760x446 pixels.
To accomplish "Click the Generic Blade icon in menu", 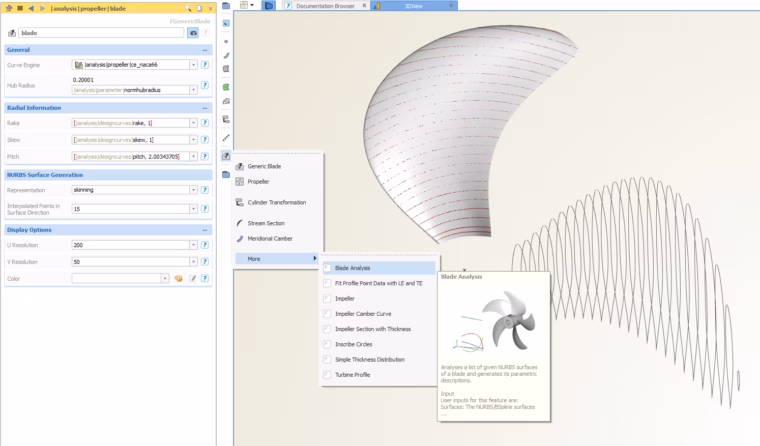I will pos(239,166).
